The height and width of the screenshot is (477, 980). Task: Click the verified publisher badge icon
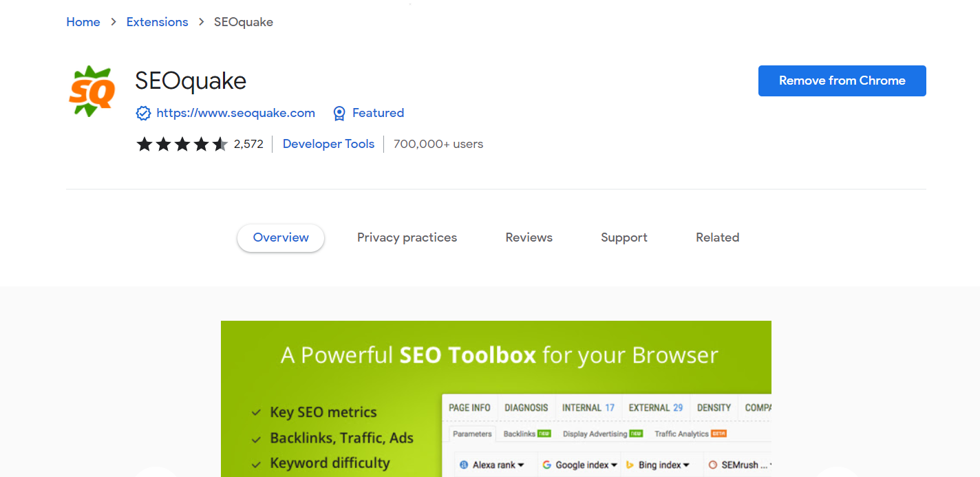pos(143,113)
